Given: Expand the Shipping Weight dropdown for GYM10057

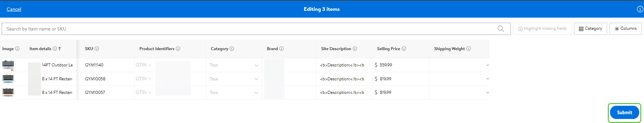Looking at the screenshot, I should (487, 93).
